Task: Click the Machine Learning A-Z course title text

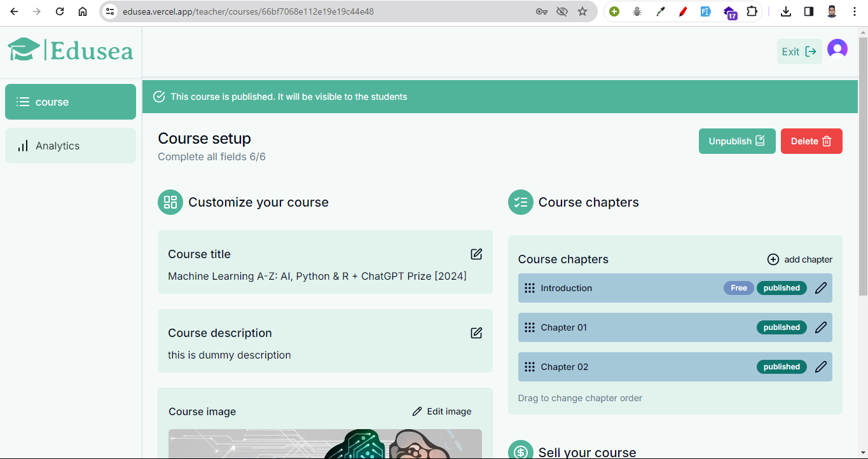Action: pos(317,276)
